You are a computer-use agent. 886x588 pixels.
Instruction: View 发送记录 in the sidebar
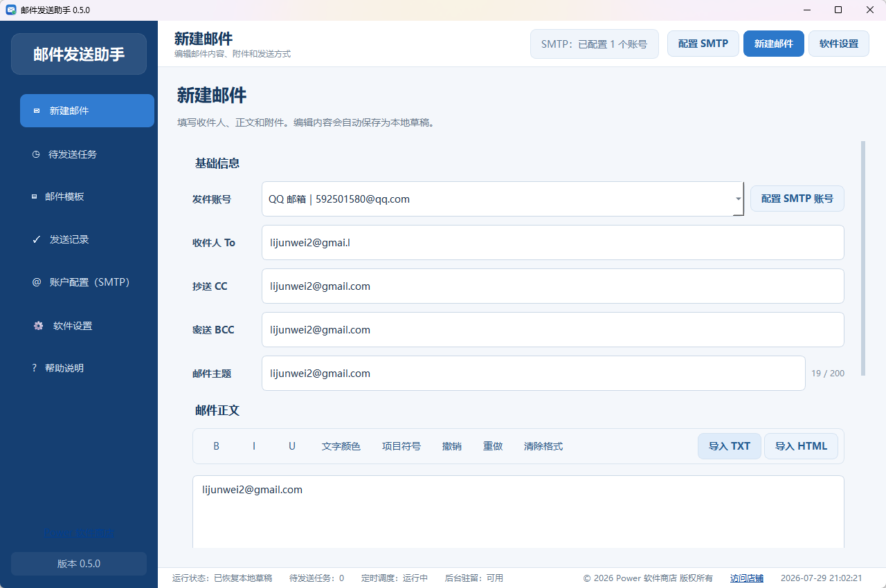87,239
